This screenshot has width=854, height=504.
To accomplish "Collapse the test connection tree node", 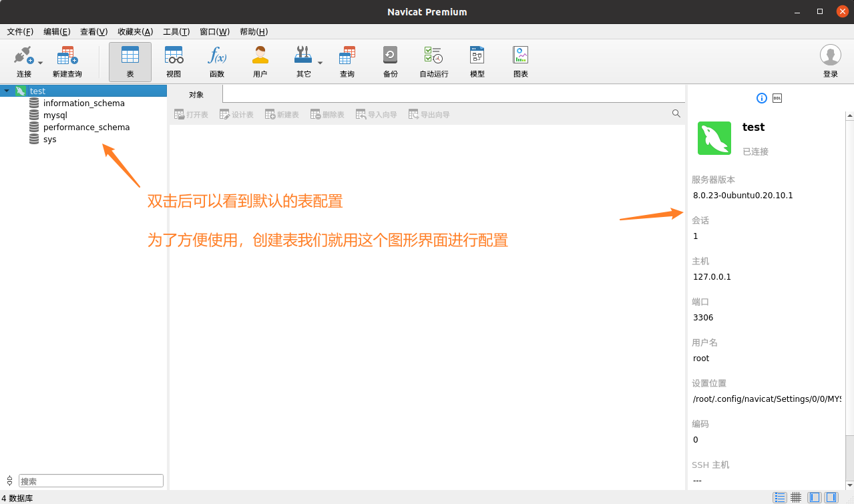I will (7, 91).
